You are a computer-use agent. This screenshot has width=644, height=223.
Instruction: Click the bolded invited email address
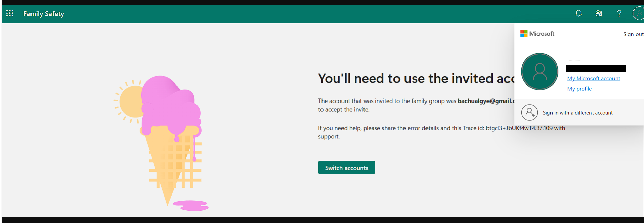click(486, 101)
